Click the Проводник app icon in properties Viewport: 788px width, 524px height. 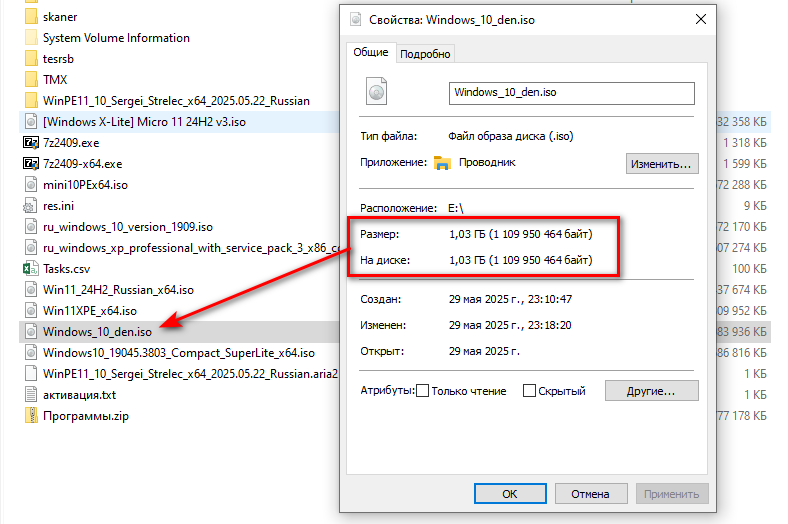(442, 163)
